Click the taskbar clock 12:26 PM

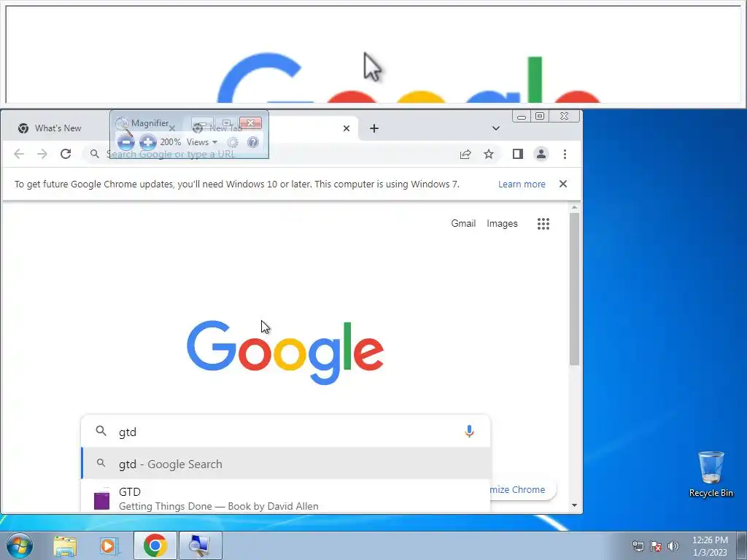point(710,546)
